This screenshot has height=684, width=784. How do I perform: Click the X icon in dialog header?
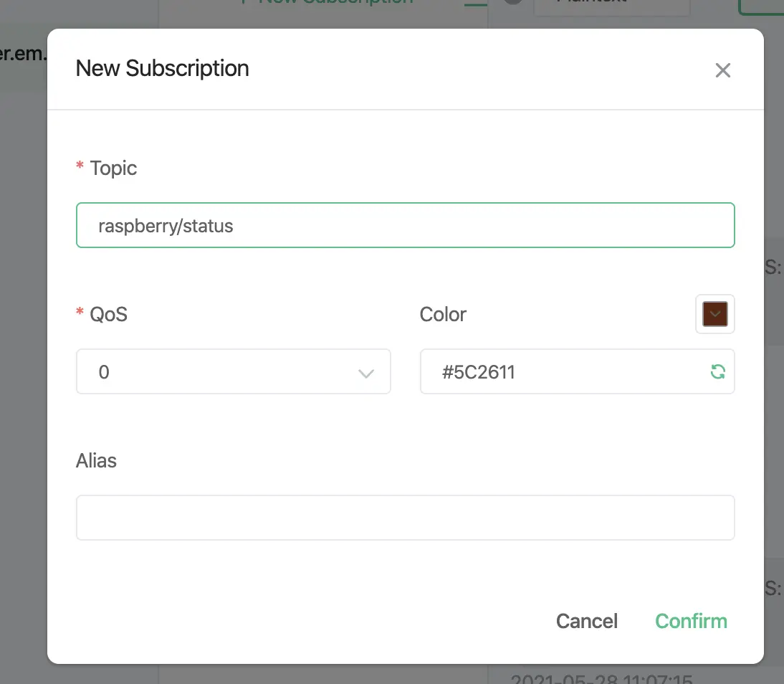pyautogui.click(x=722, y=70)
